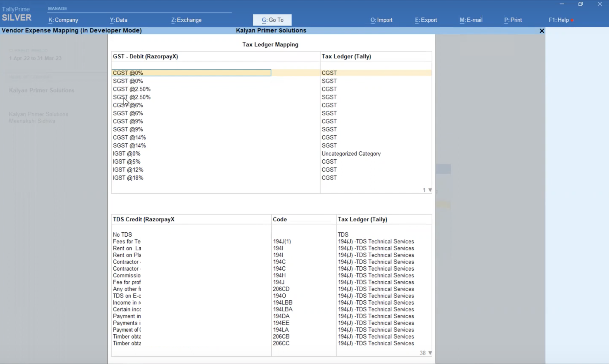Click the SGST ledger for SGST @0%
This screenshot has width=609, height=364.
(329, 81)
